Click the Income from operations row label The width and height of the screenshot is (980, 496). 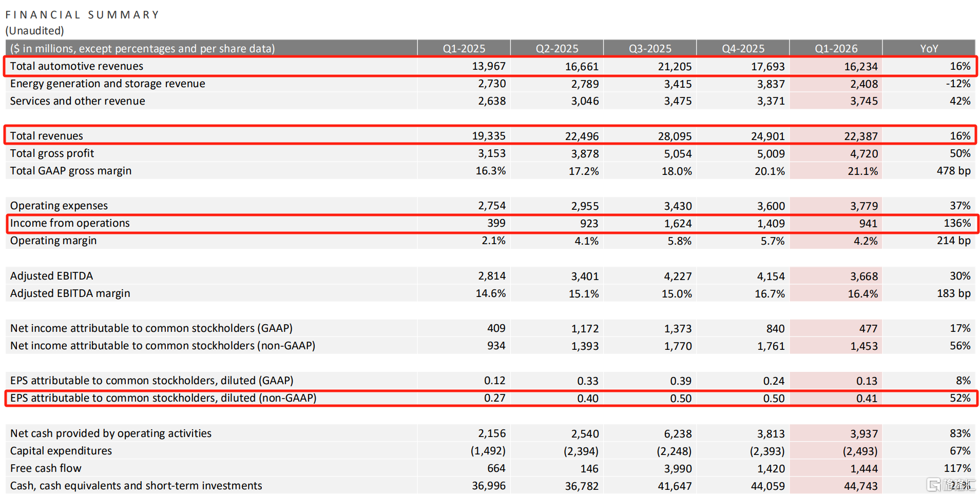70,223
